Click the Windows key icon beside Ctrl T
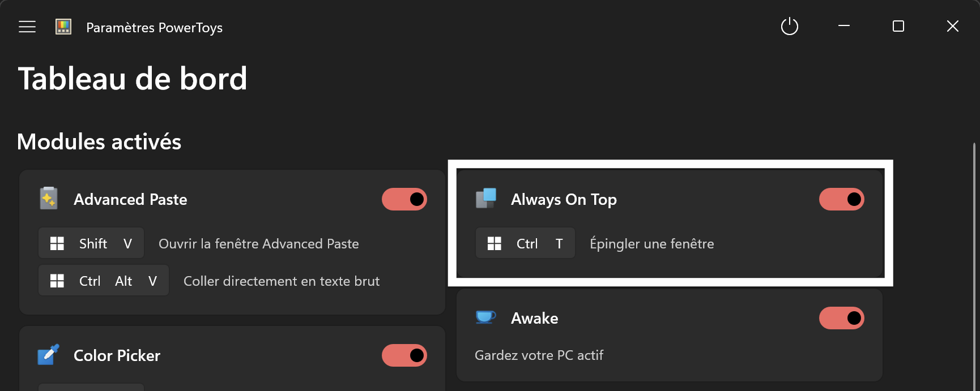The image size is (980, 391). coord(495,244)
